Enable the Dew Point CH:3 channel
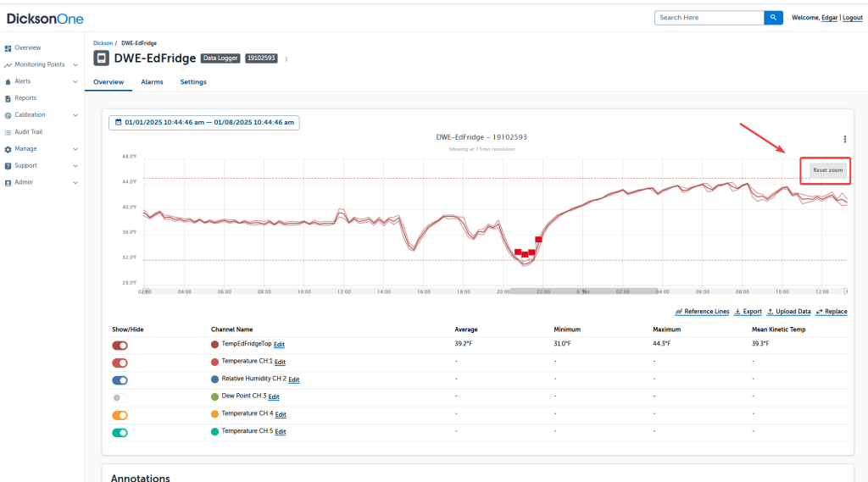Screen dimensions: 868x482 coord(120,397)
